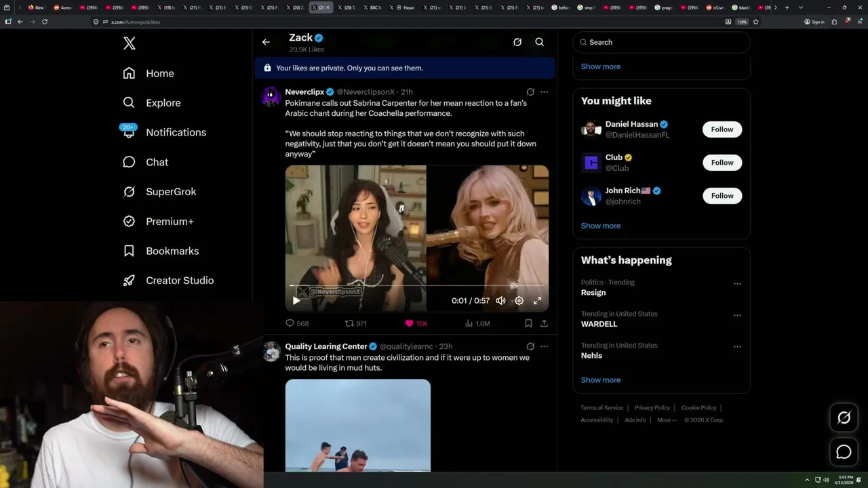The height and width of the screenshot is (488, 868).
Task: Play the Pokimane Sabrina Carpenter video
Action: tap(296, 300)
